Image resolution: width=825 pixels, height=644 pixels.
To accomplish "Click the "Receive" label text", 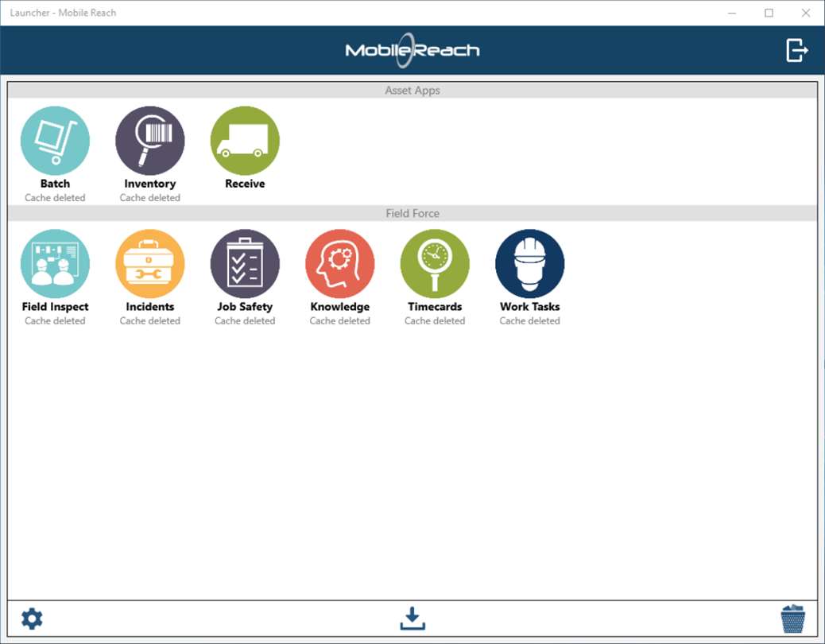I will tap(245, 184).
